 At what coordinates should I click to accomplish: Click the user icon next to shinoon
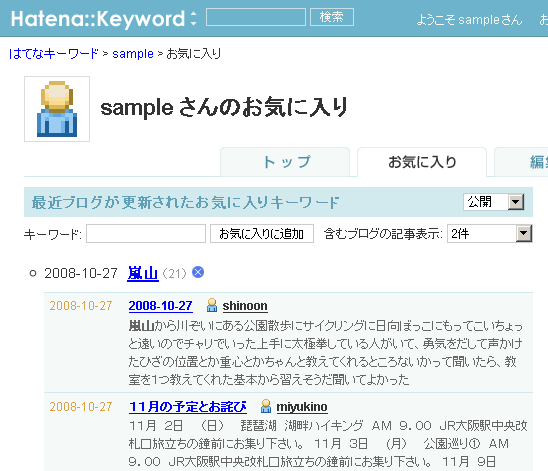(212, 305)
